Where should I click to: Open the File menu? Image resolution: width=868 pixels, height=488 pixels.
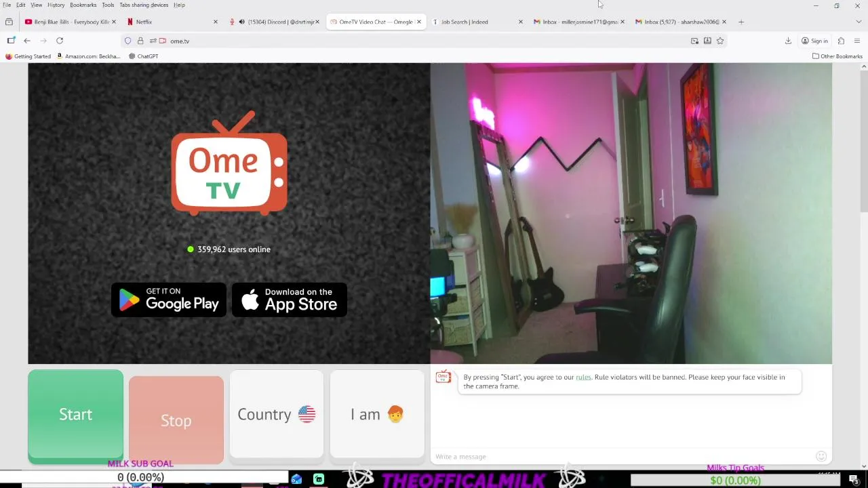pos(7,5)
